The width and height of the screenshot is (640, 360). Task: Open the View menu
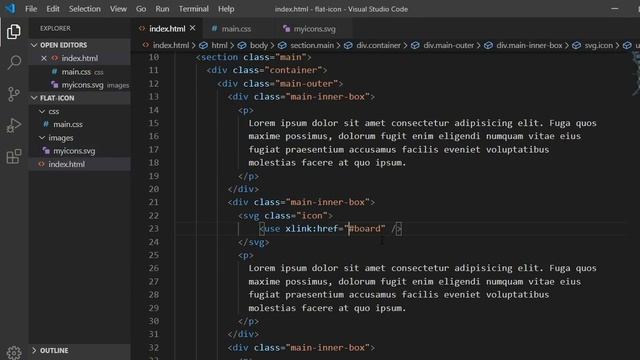coord(118,9)
